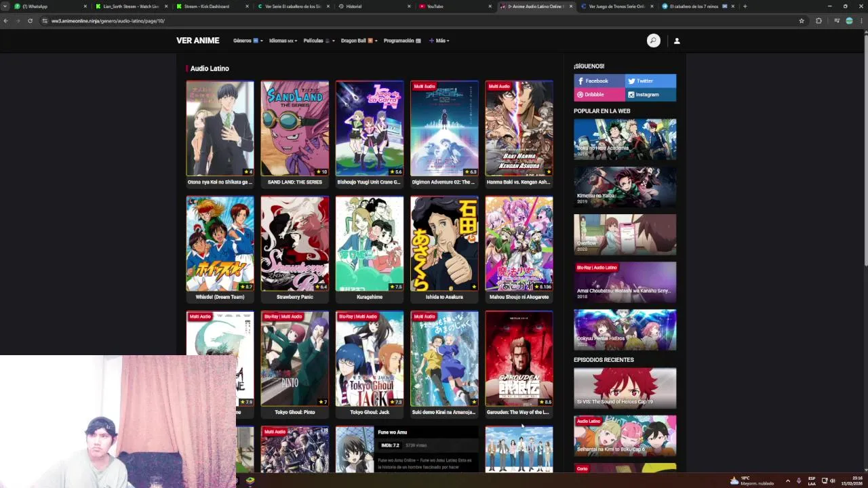Image resolution: width=868 pixels, height=488 pixels.
Task: Open the Programación menu item
Action: [x=402, y=41]
